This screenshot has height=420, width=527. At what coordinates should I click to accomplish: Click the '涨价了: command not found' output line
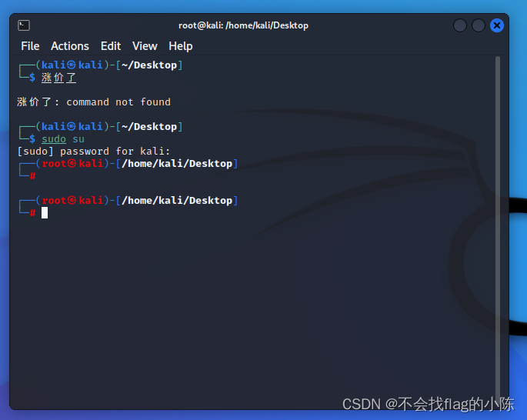click(94, 102)
